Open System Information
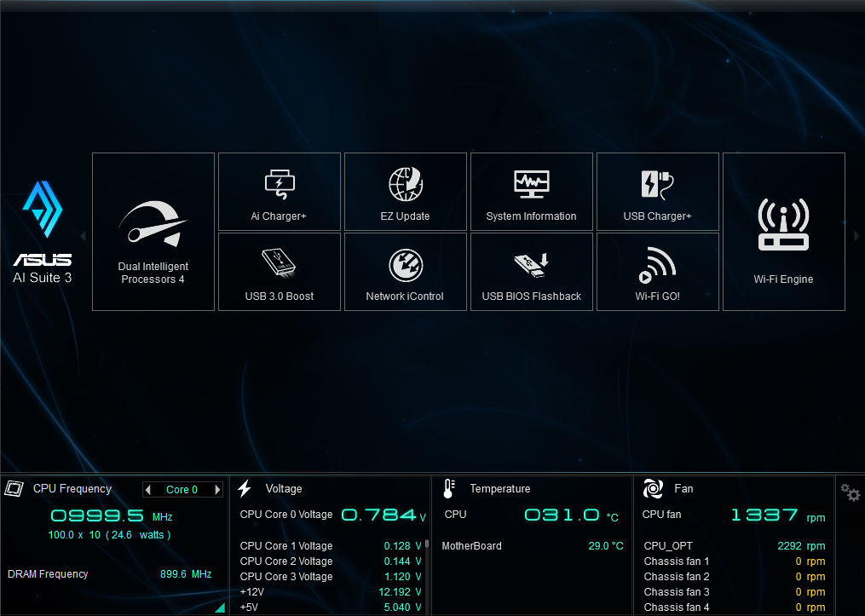 tap(531, 192)
